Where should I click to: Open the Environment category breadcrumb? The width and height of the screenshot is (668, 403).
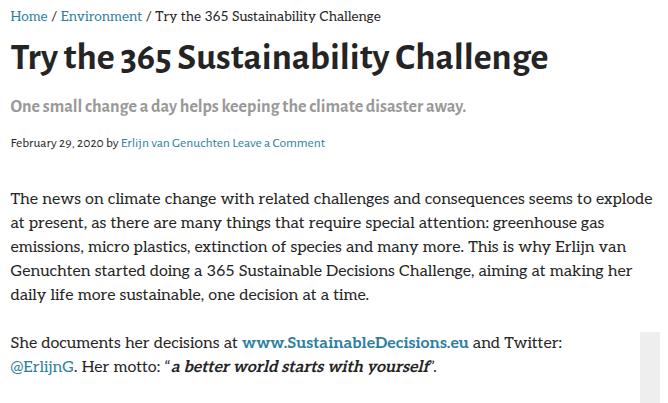101,16
